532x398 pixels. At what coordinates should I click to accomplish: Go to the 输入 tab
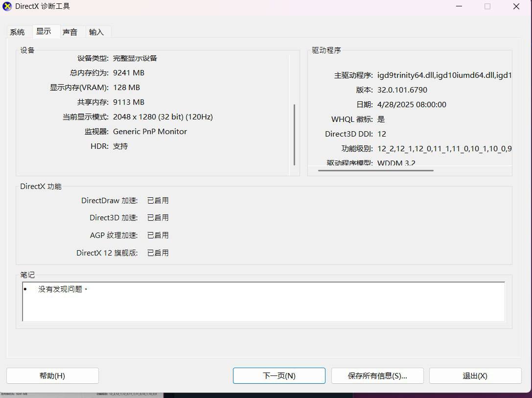pyautogui.click(x=96, y=32)
